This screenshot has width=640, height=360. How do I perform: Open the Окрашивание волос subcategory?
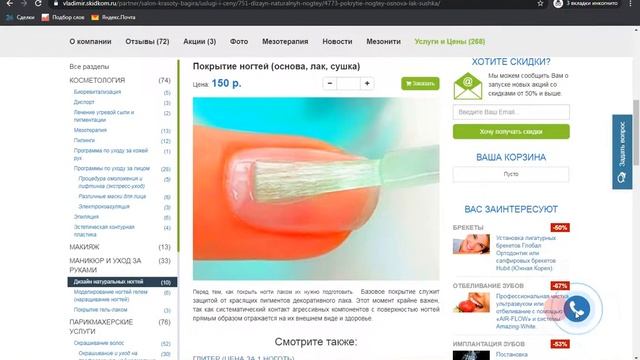click(99, 343)
